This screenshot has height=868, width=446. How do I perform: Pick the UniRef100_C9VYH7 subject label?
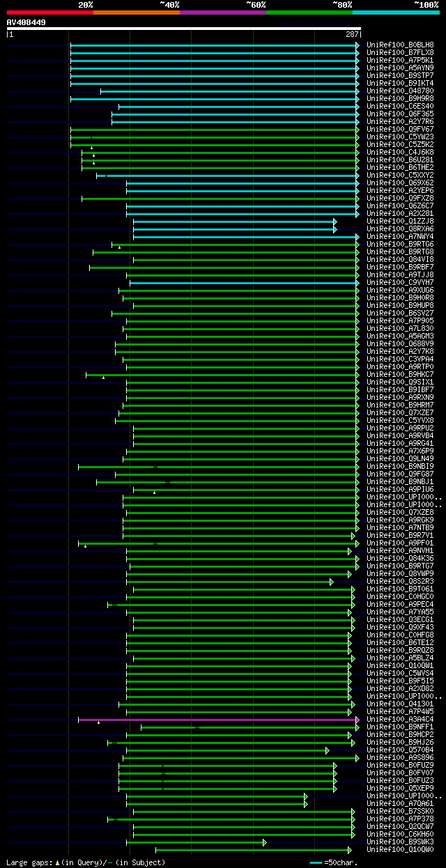[x=400, y=282]
